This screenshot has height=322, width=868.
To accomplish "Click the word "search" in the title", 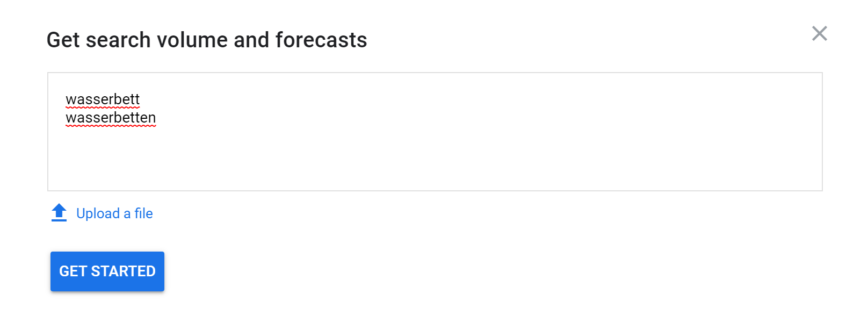I will (118, 40).
